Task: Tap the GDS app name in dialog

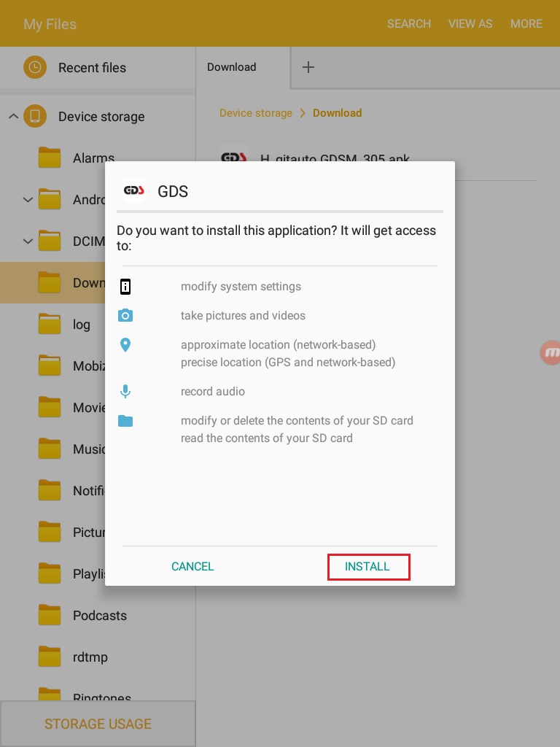Action: coord(173,191)
